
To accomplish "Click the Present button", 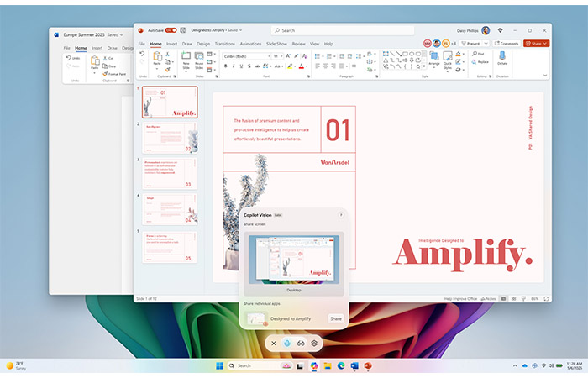I will click(471, 44).
